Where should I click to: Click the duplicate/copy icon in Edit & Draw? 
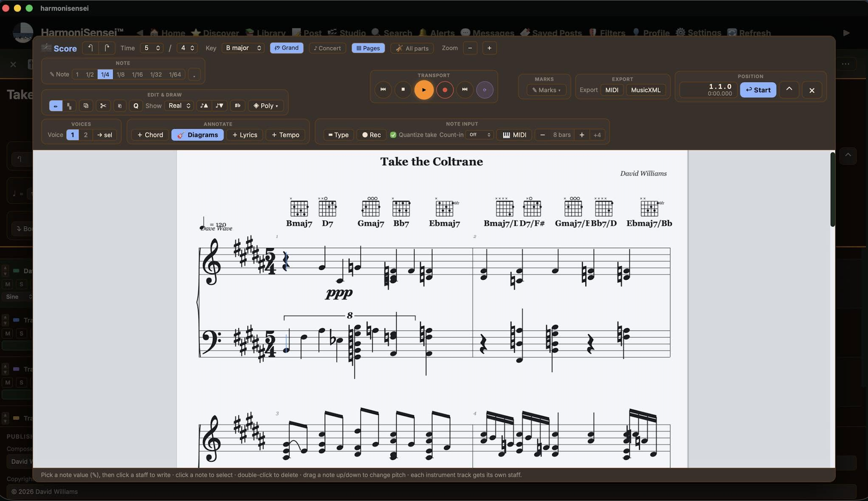pyautogui.click(x=86, y=106)
